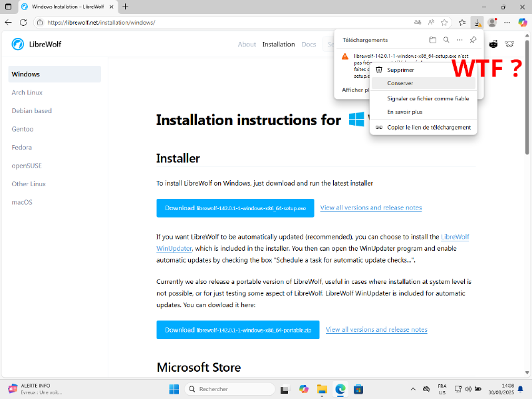Viewport: 532px width, 399px height.
Task: Click the Copilot icon in the browser toolbar
Action: tap(524, 22)
